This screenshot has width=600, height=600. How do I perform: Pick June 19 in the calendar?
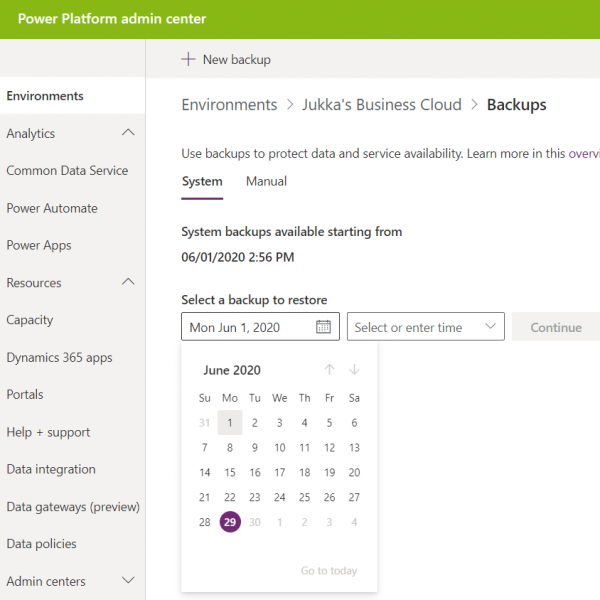(x=329, y=472)
